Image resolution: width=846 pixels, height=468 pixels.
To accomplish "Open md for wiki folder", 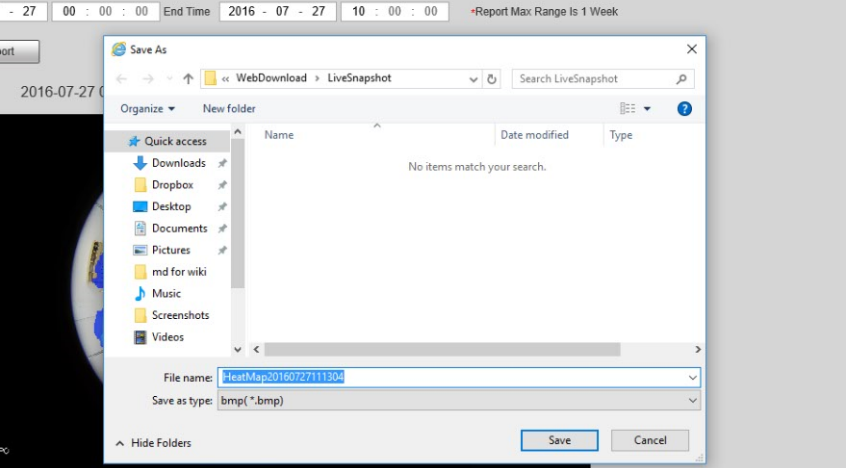I will coord(179,272).
